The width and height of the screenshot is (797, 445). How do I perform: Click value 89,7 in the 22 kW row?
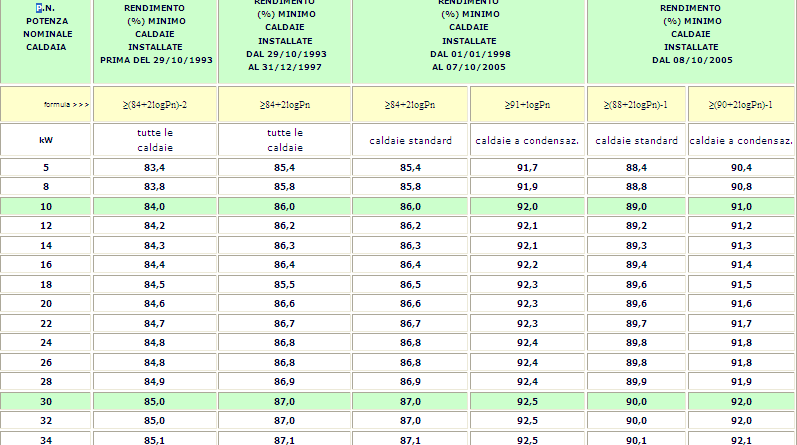(636, 324)
